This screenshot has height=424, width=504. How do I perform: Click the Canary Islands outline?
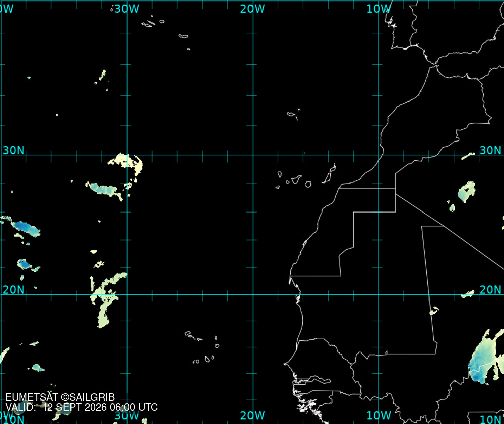(306, 176)
